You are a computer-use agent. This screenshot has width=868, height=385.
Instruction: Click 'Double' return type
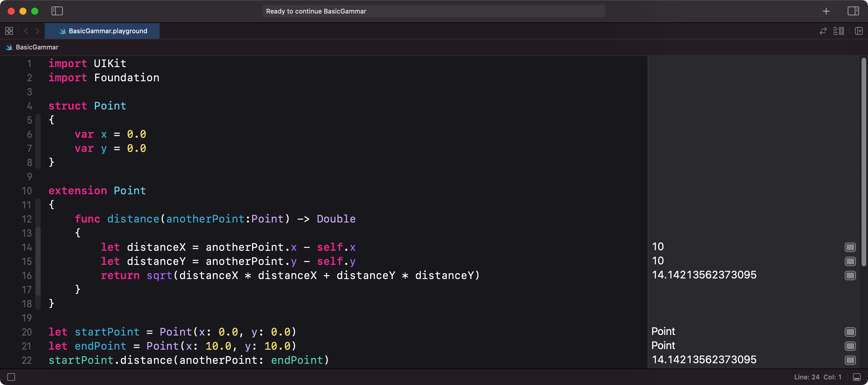pyautogui.click(x=336, y=219)
